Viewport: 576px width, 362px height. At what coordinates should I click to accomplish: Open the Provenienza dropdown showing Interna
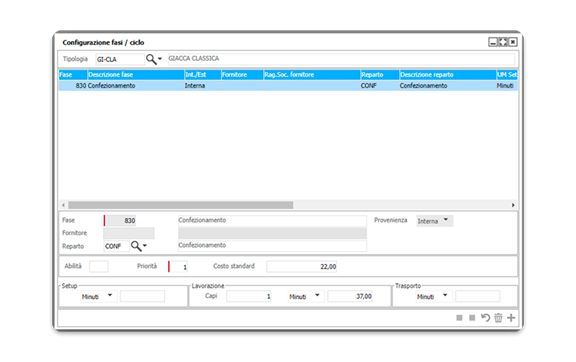pos(435,221)
